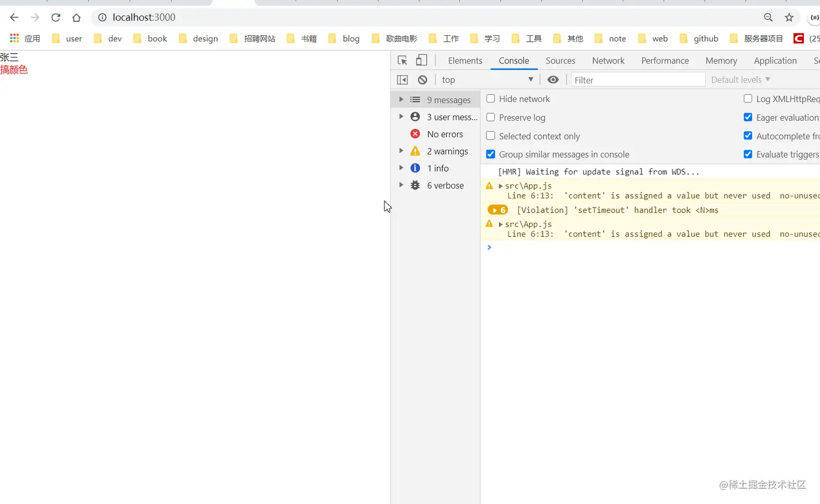Open the web bookmark folder
This screenshot has width=820, height=504.
coord(653,38)
